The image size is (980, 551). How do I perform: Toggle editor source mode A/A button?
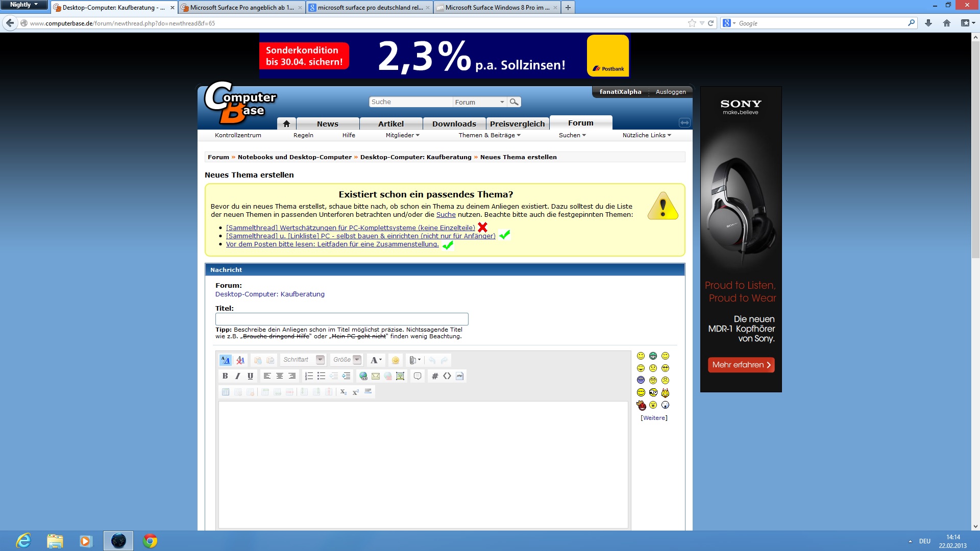point(225,360)
